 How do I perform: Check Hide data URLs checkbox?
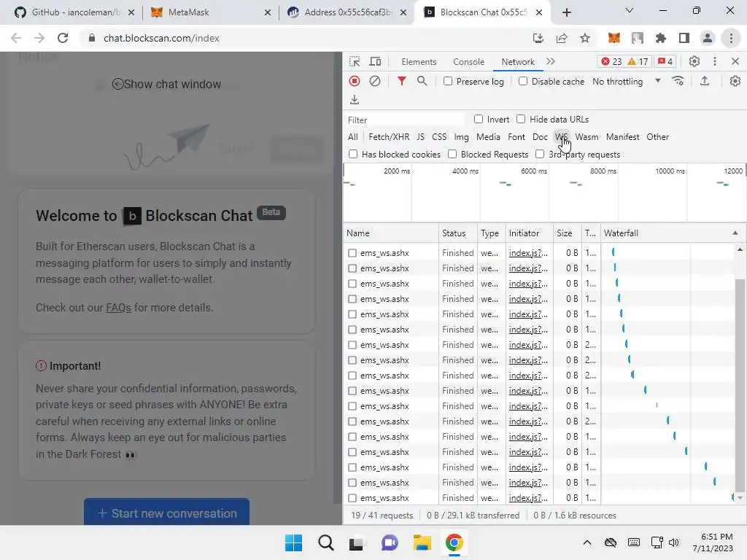(x=521, y=119)
